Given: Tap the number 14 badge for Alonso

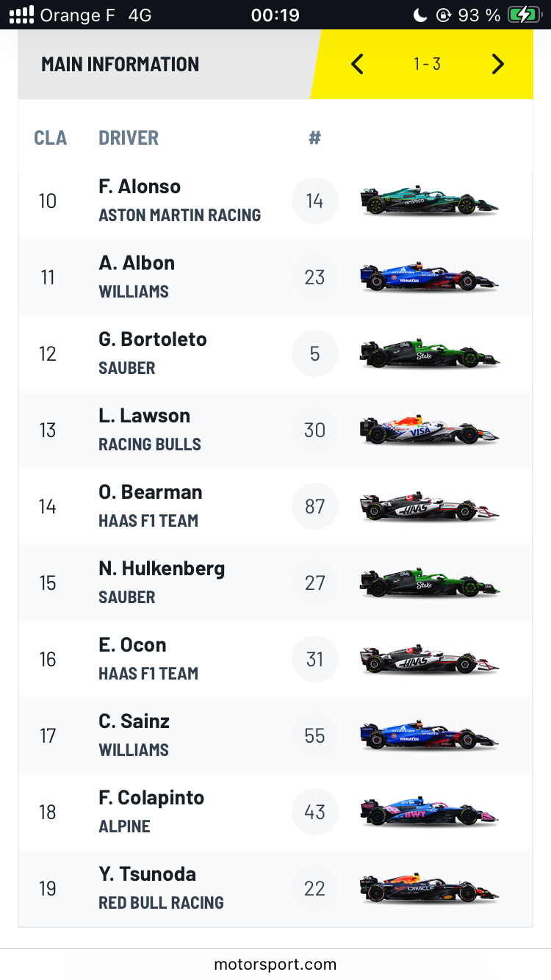Looking at the screenshot, I should [x=315, y=201].
